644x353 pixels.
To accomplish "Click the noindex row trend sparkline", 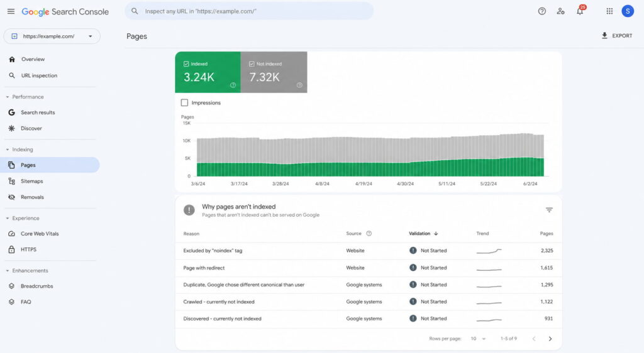I will coord(489,251).
